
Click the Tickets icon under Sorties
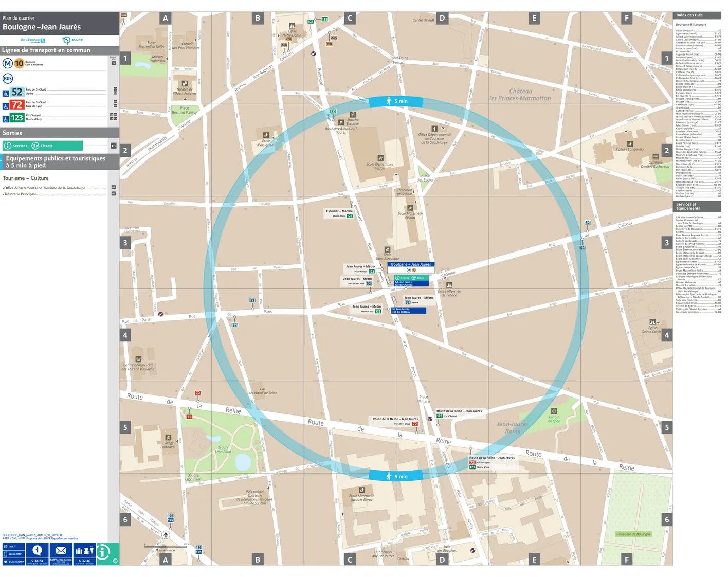coord(35,146)
